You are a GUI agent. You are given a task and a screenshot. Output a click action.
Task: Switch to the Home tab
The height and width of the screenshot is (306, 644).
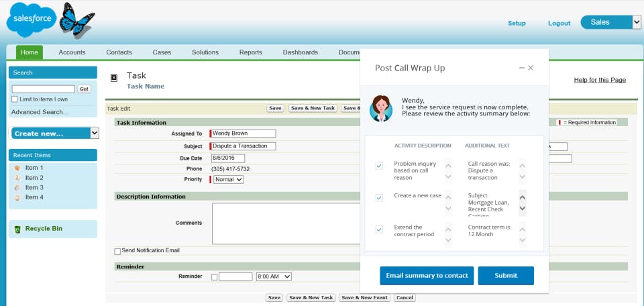[29, 52]
